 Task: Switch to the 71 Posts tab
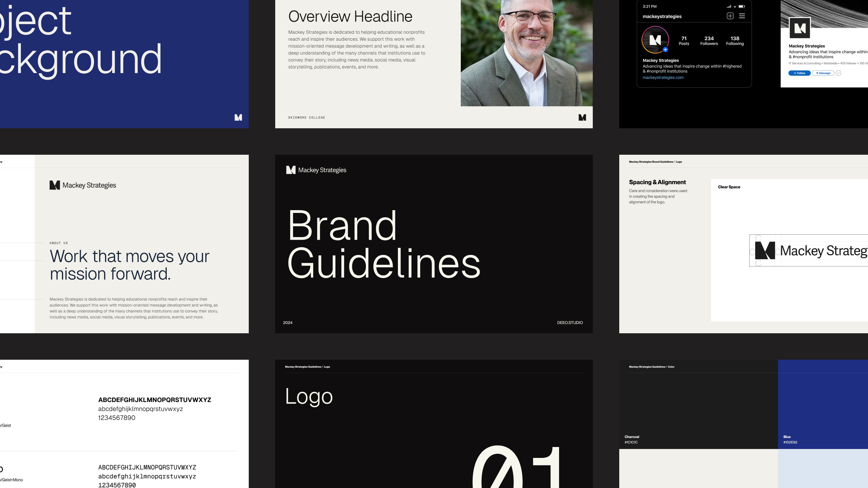pyautogui.click(x=684, y=41)
